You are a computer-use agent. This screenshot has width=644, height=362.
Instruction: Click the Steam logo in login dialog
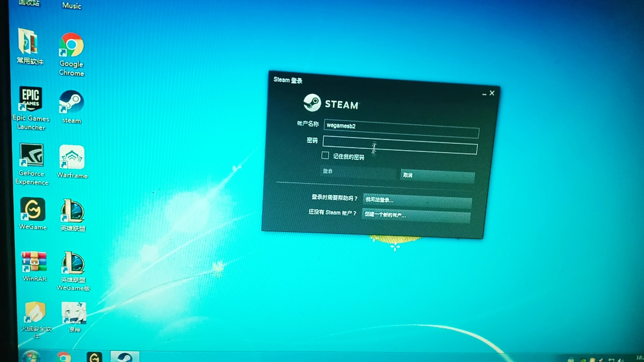point(331,103)
